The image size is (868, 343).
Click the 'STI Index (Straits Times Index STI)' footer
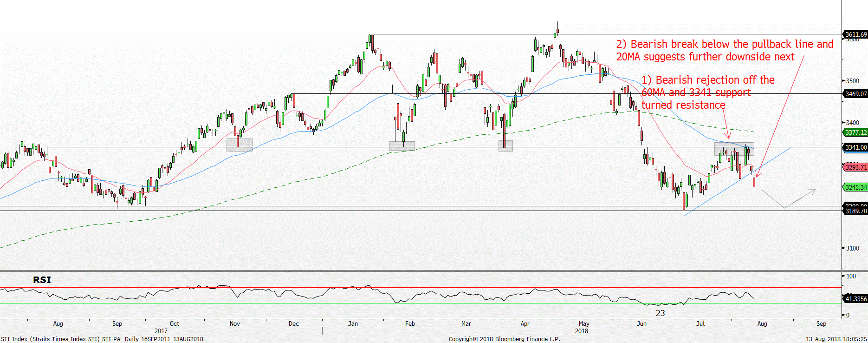[50, 339]
